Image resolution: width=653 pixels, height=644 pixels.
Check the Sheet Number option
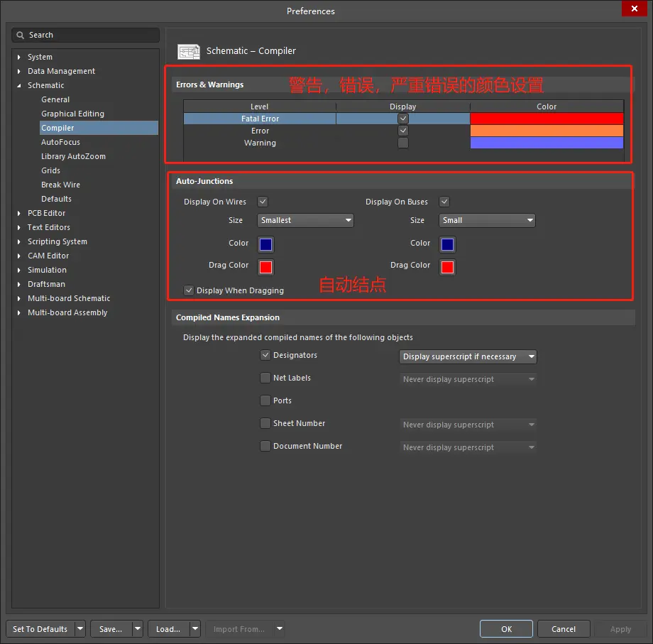(x=265, y=423)
